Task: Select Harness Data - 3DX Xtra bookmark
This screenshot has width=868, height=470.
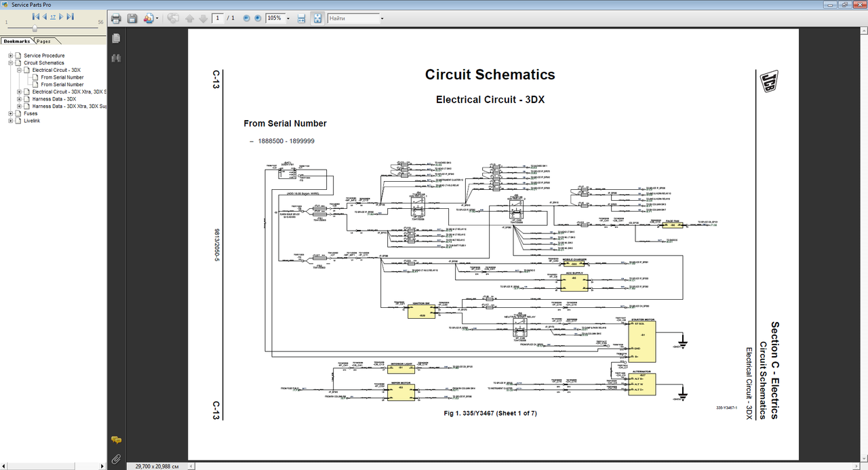Action: pos(69,106)
